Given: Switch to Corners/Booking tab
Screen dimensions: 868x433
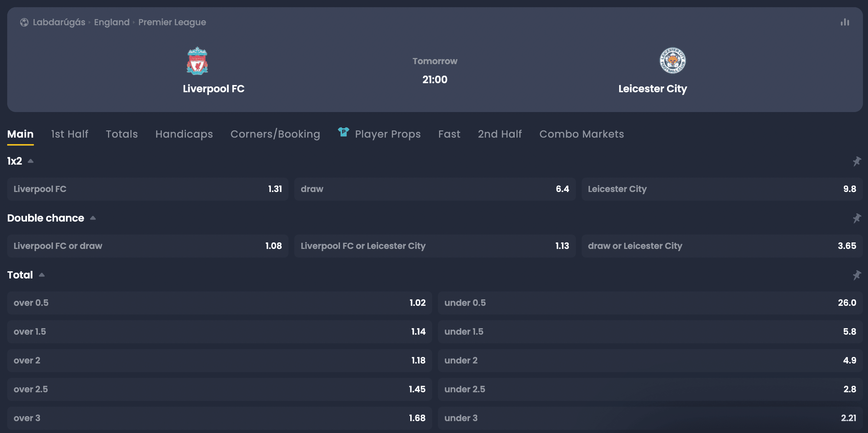Looking at the screenshot, I should (x=275, y=134).
